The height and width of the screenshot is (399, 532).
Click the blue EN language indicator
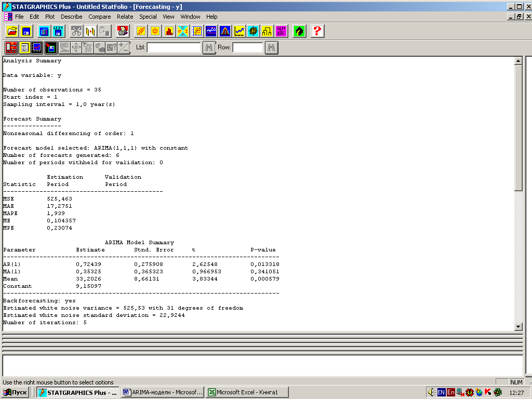click(x=441, y=393)
